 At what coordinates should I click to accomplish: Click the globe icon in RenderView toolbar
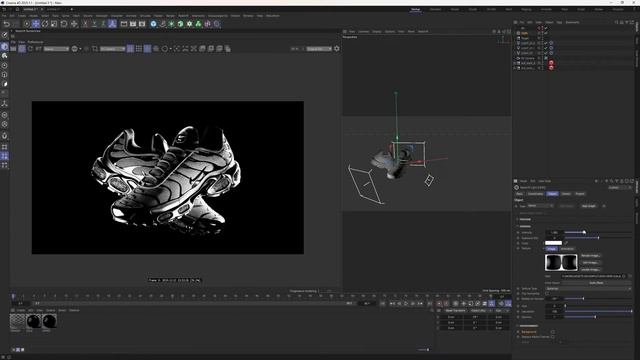click(75, 49)
